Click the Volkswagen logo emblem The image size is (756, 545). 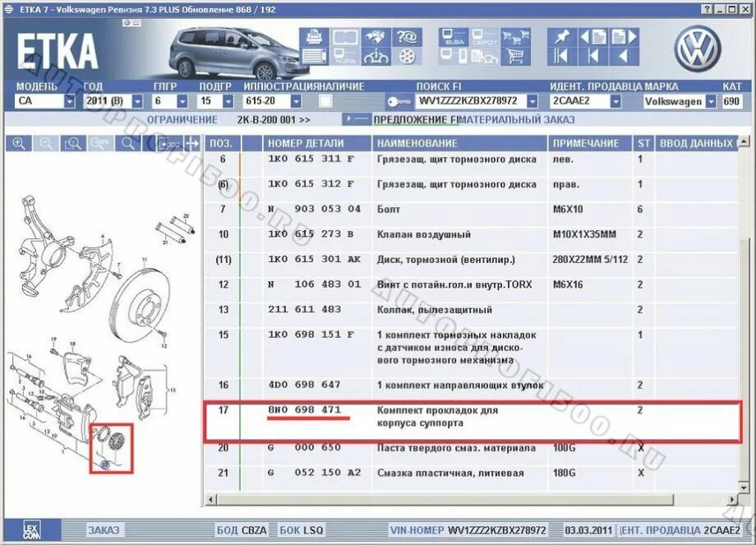coord(695,49)
